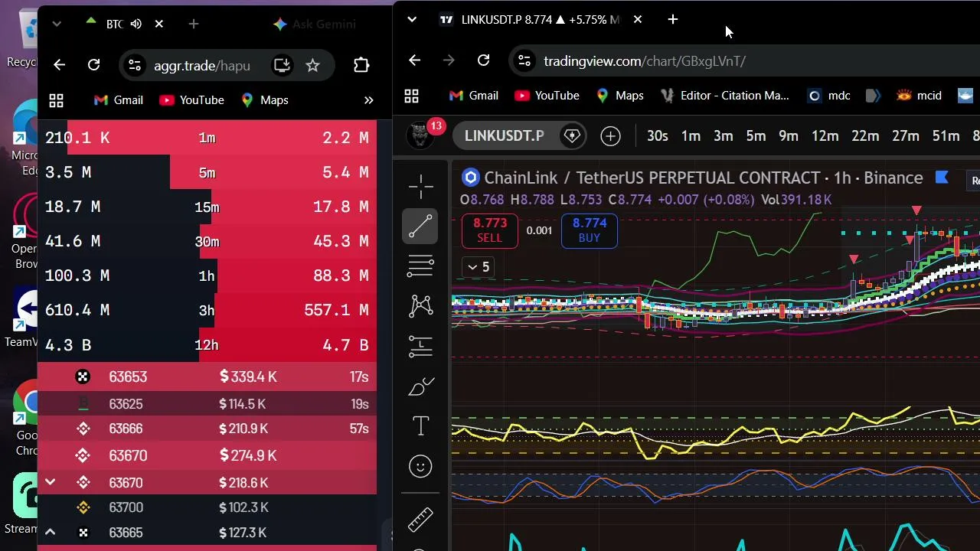Open apps grid in TradingView window bookmarks
980x551 pixels.
tap(411, 96)
